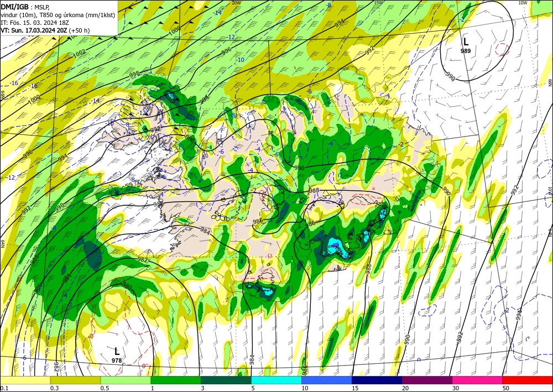Viewport: 553px width, 392px height.
Task: Click the 10W longitude label
Action: pos(523,3)
